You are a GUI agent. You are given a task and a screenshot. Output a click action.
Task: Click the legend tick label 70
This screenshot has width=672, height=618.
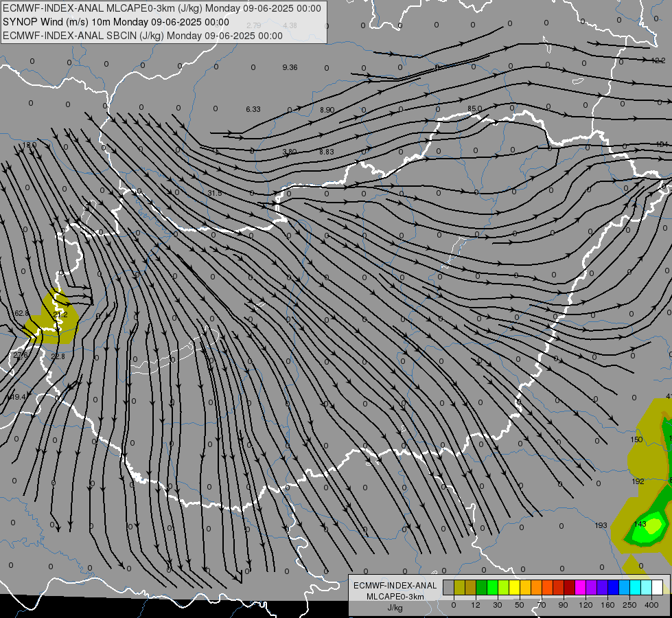pos(542,605)
